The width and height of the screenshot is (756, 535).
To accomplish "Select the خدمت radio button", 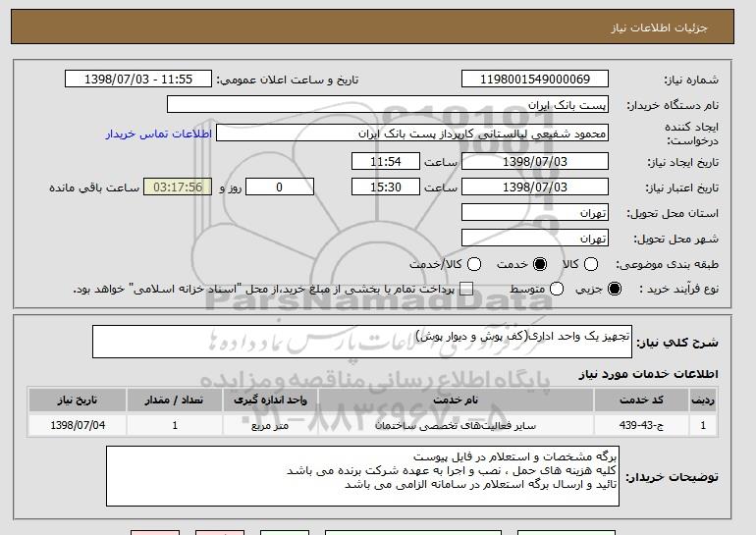I will tap(540, 264).
